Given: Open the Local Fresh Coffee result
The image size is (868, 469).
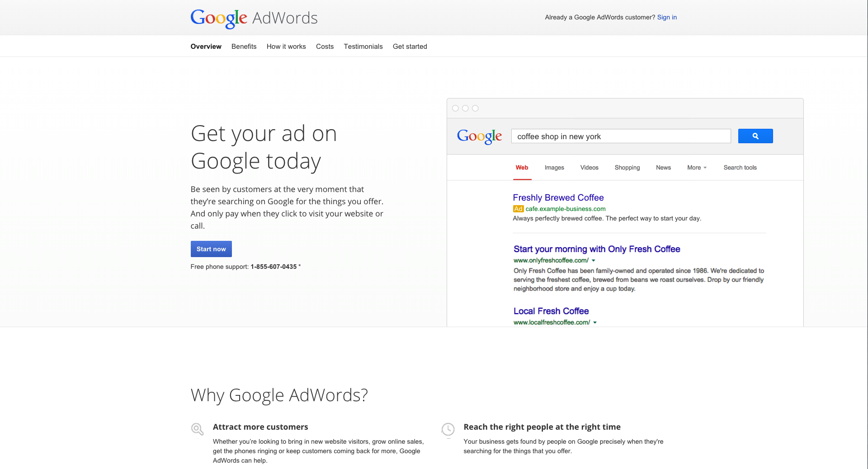Looking at the screenshot, I should pos(551,311).
